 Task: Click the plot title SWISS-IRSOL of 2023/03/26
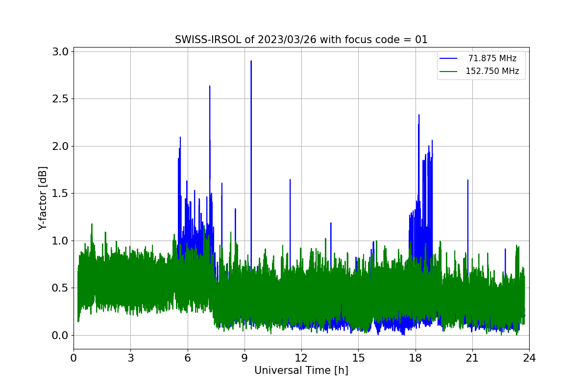(x=301, y=40)
